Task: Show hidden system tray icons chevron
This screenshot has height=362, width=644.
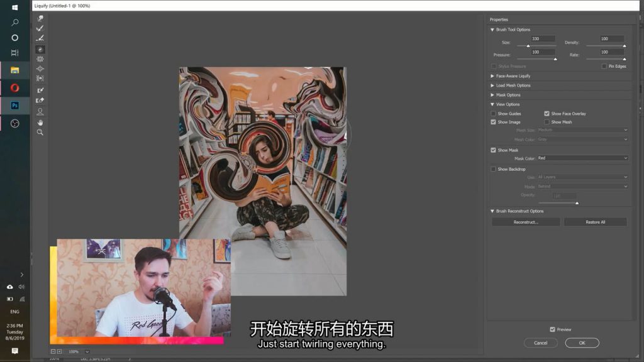Action: coord(22,275)
